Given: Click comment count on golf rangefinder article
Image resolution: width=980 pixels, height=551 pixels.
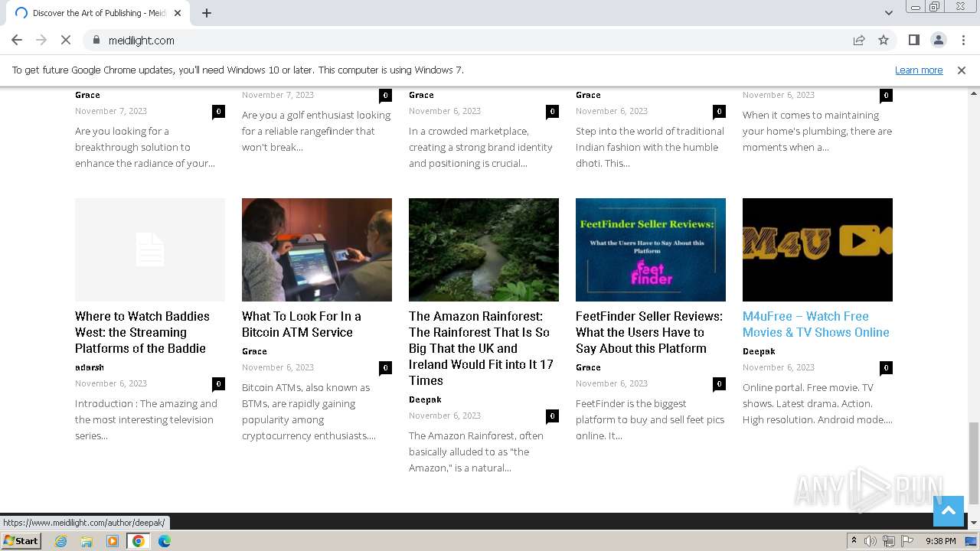Looking at the screenshot, I should (385, 95).
